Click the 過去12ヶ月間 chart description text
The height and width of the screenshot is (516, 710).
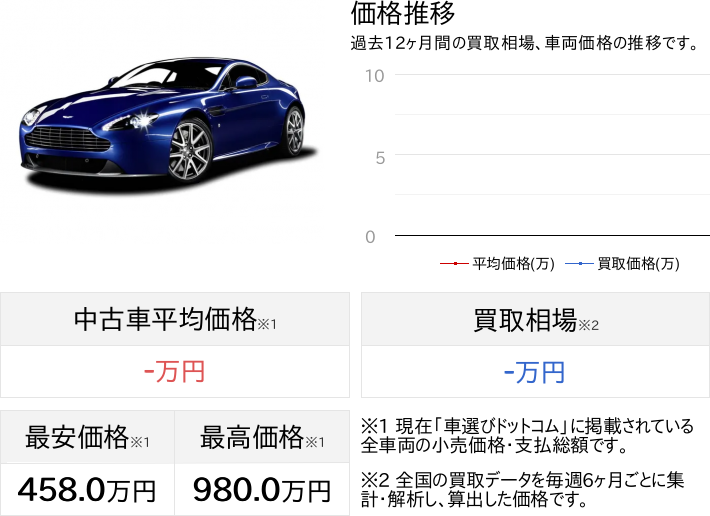coord(525,43)
